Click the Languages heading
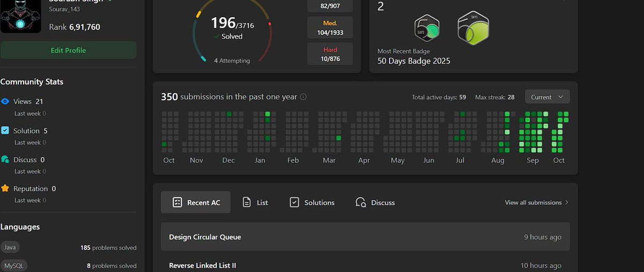The height and width of the screenshot is (272, 644). click(20, 226)
